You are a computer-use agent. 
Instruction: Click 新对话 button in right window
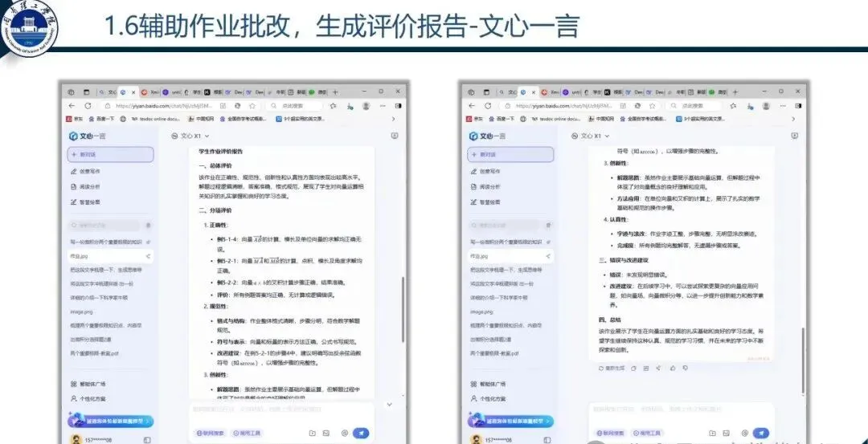pos(510,154)
